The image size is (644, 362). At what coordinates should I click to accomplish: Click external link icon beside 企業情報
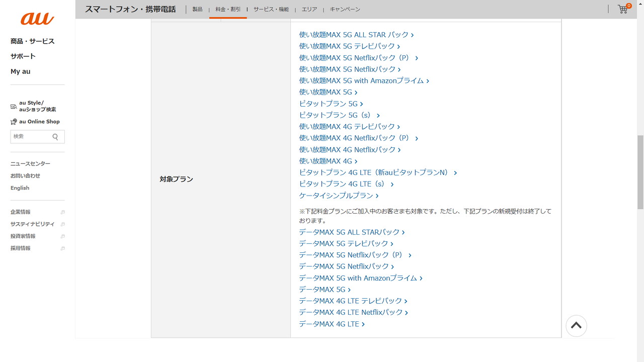(62, 212)
